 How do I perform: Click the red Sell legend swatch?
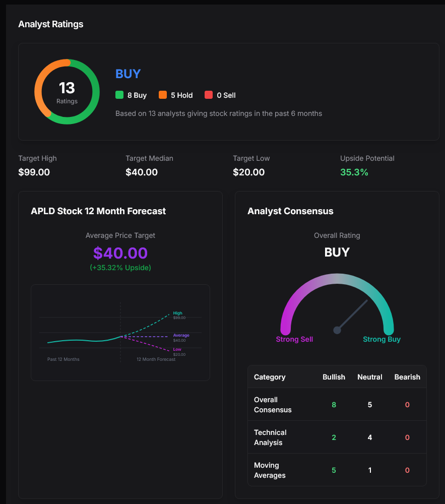[x=209, y=95]
